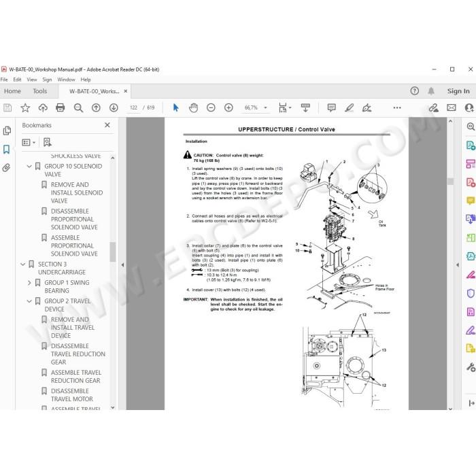
Task: Send file by email envelope icon
Action: 451,107
